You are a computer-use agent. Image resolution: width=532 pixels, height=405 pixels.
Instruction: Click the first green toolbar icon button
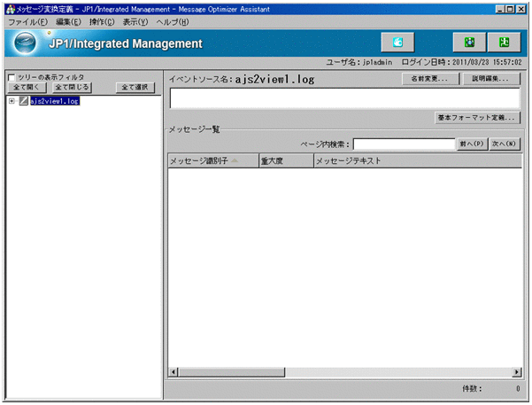point(469,42)
